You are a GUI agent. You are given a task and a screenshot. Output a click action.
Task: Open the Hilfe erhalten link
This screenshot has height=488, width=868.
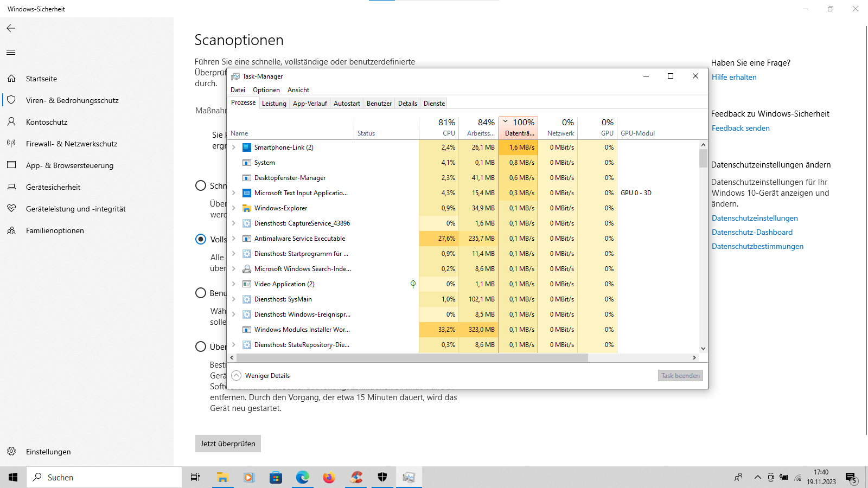734,77
